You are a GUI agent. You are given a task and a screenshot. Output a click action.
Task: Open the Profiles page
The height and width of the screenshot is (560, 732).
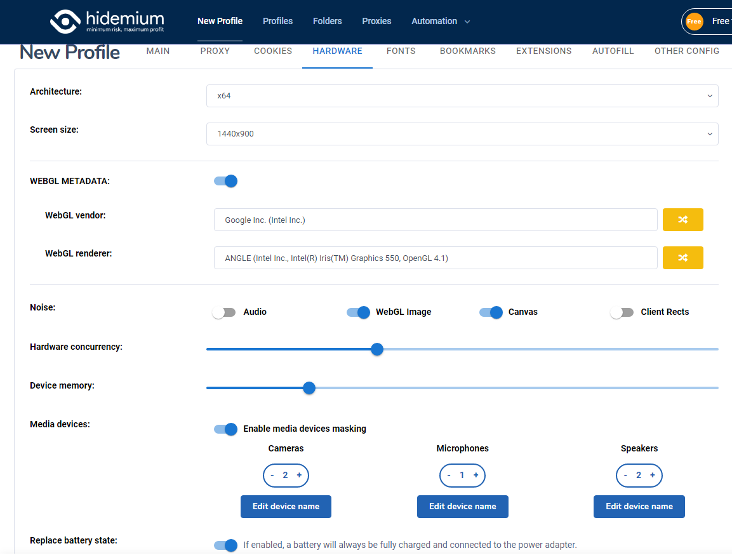coord(277,21)
